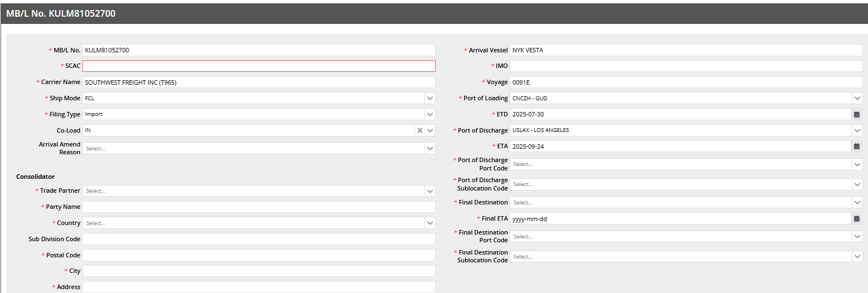Expand the Final Destination dropdown

tap(857, 203)
